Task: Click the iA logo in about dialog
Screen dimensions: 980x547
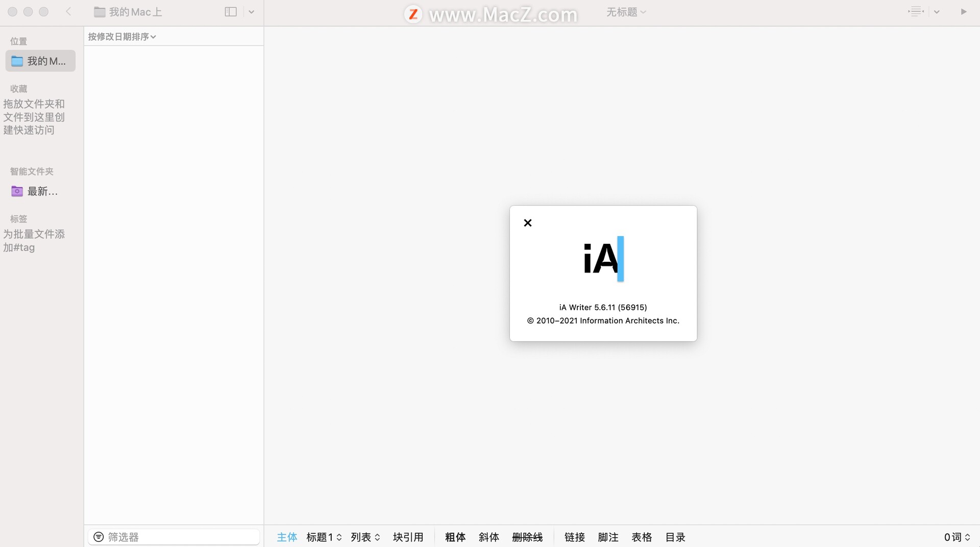Action: point(603,259)
